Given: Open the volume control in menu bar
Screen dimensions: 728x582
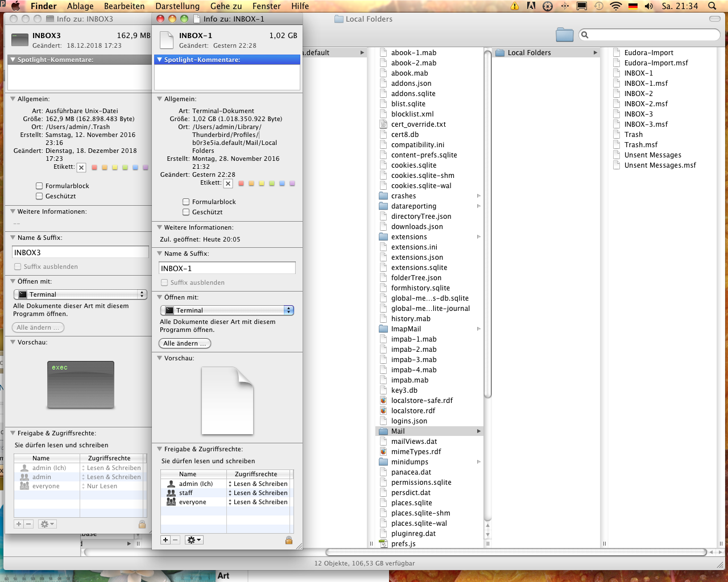Looking at the screenshot, I should (649, 6).
